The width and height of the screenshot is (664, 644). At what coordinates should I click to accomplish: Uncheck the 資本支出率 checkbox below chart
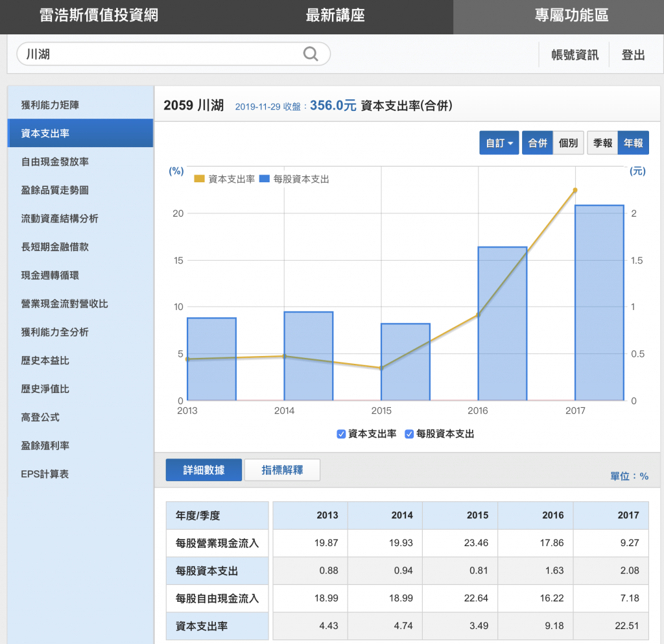click(x=341, y=434)
